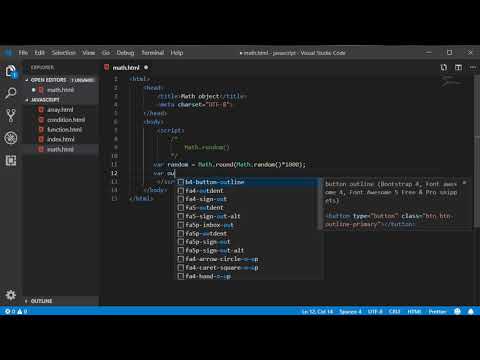Click the 1 UNSAVED badge
480x360 pixels.
(83, 80)
